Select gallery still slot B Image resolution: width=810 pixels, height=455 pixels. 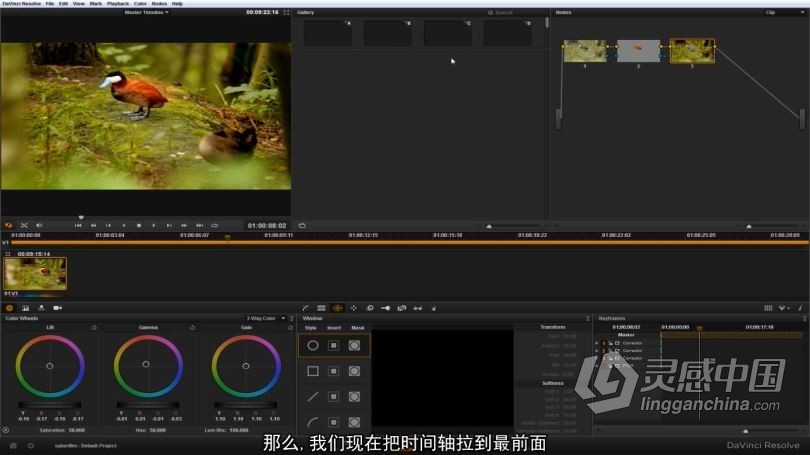coord(388,33)
